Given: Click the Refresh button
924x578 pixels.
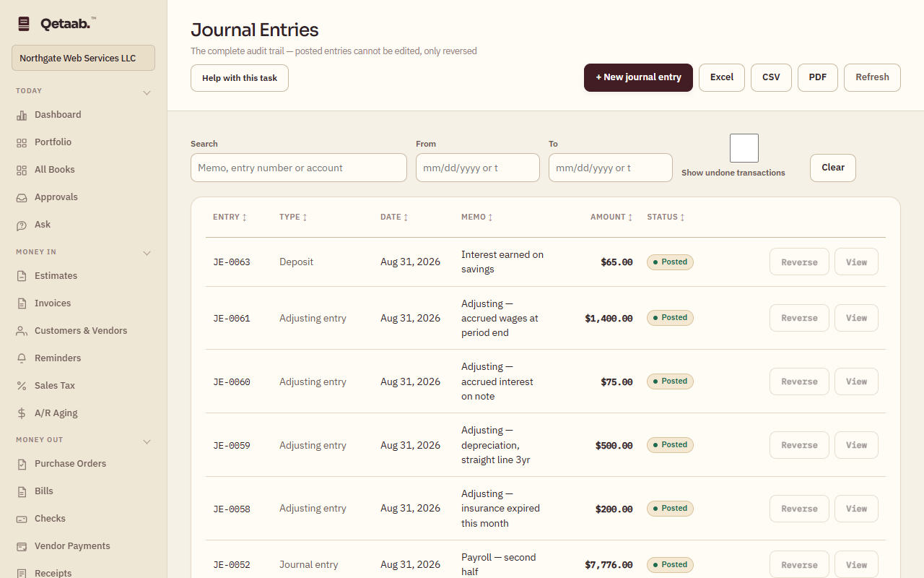Looking at the screenshot, I should (872, 77).
